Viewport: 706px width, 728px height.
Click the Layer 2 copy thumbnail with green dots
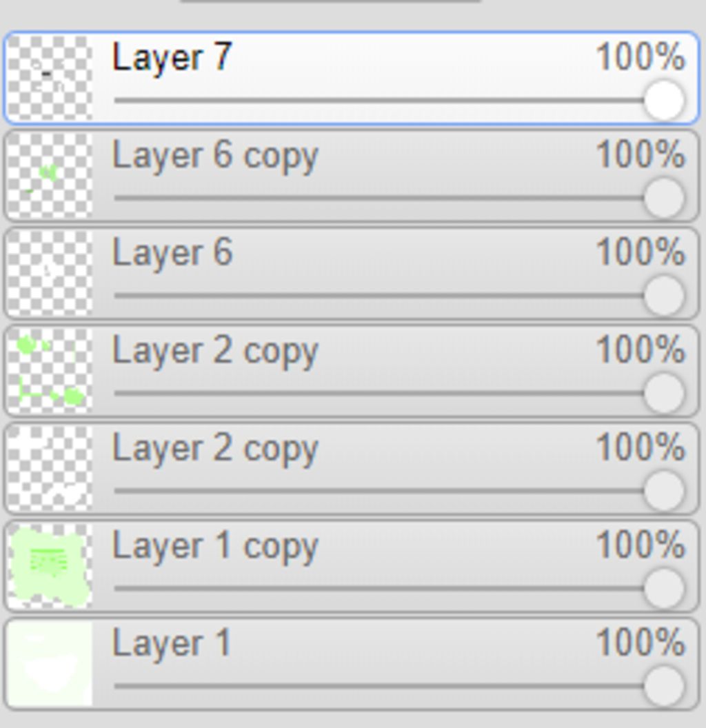[x=50, y=370]
